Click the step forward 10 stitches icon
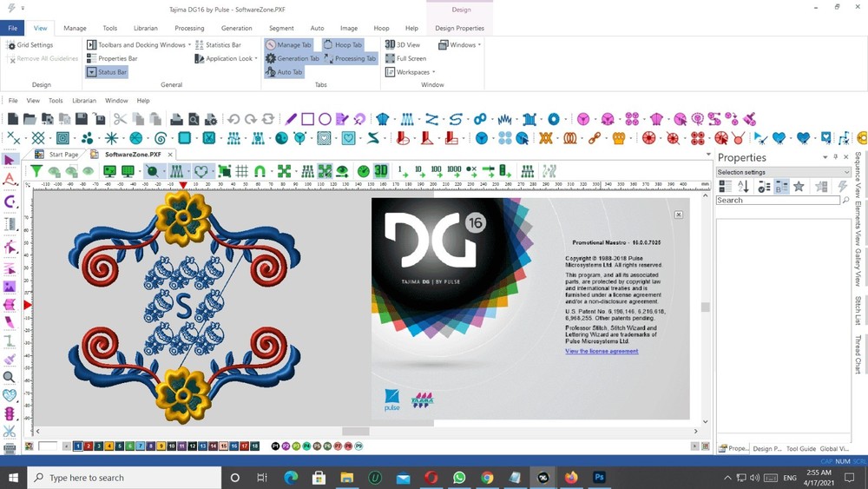Viewport: 868px width, 489px height. (419, 171)
